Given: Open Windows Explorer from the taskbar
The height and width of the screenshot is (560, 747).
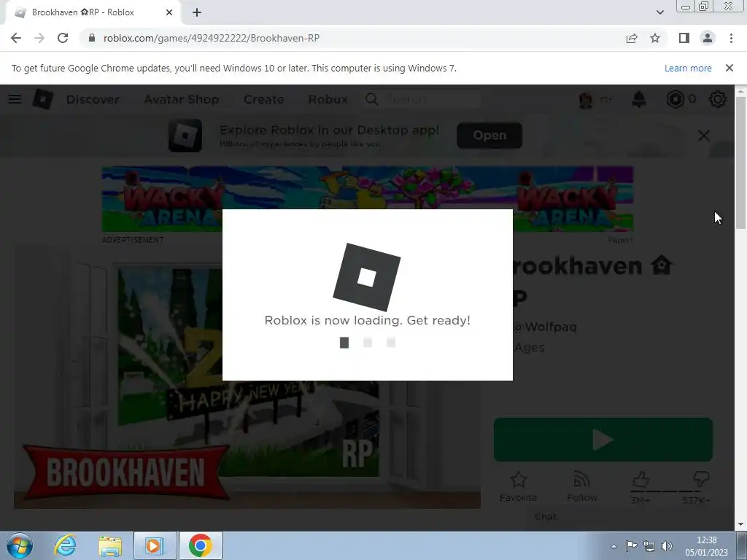Looking at the screenshot, I should coord(110,545).
